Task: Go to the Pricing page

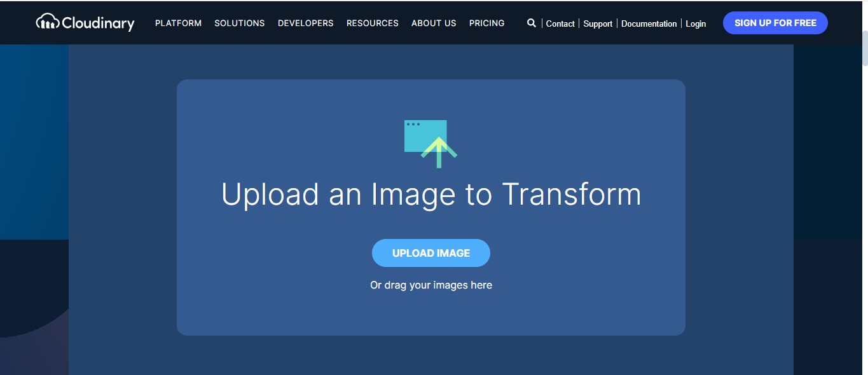Action: pyautogui.click(x=487, y=23)
